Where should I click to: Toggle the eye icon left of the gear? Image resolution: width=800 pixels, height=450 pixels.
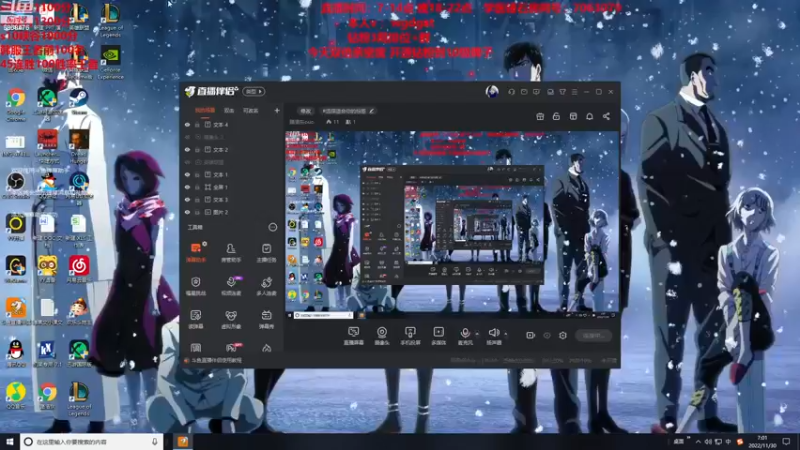[x=547, y=335]
